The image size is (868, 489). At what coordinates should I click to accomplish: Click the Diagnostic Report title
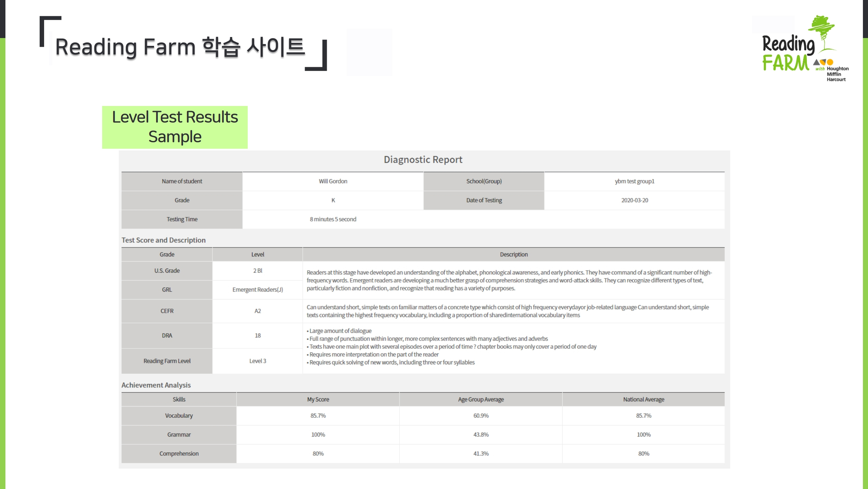tap(423, 160)
